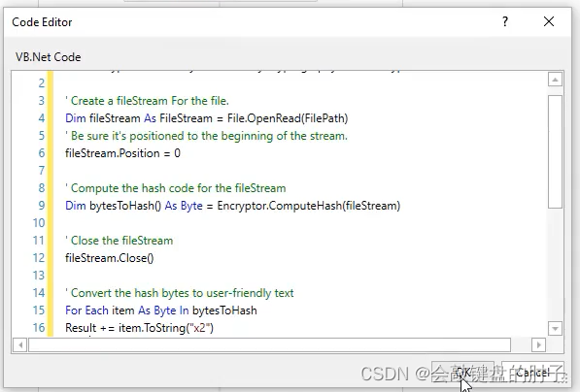Click line number 7 in gutter
Screen dimensions: 580x392
[x=42, y=171]
